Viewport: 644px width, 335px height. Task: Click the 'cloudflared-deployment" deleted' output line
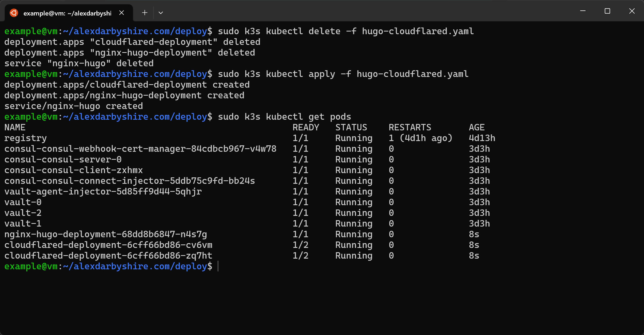click(x=132, y=42)
